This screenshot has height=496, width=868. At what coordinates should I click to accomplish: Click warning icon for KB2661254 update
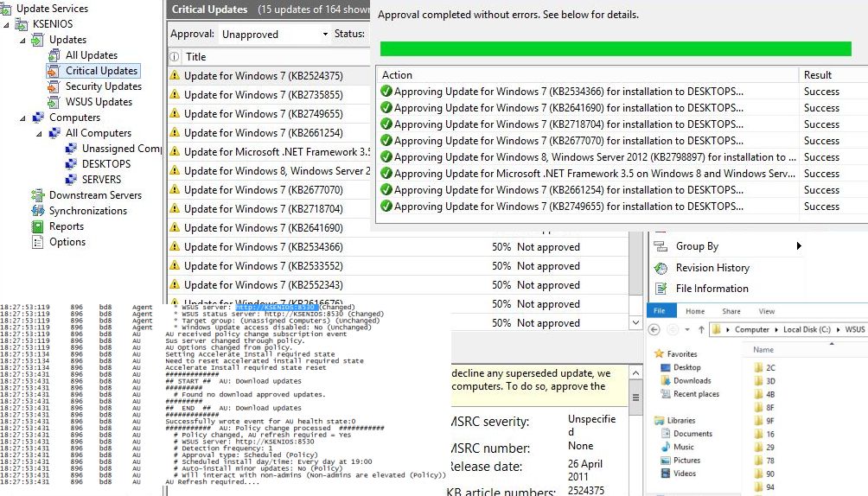click(175, 132)
